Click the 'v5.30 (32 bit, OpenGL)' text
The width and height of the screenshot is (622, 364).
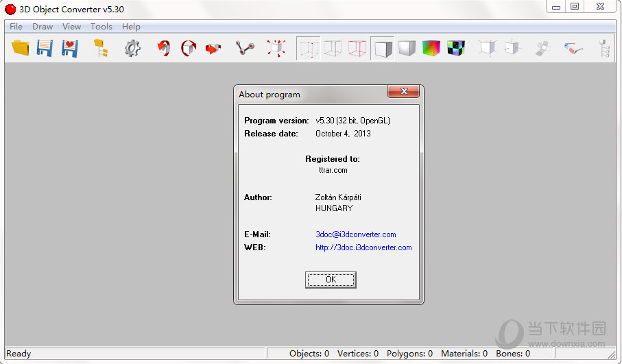pyautogui.click(x=352, y=121)
